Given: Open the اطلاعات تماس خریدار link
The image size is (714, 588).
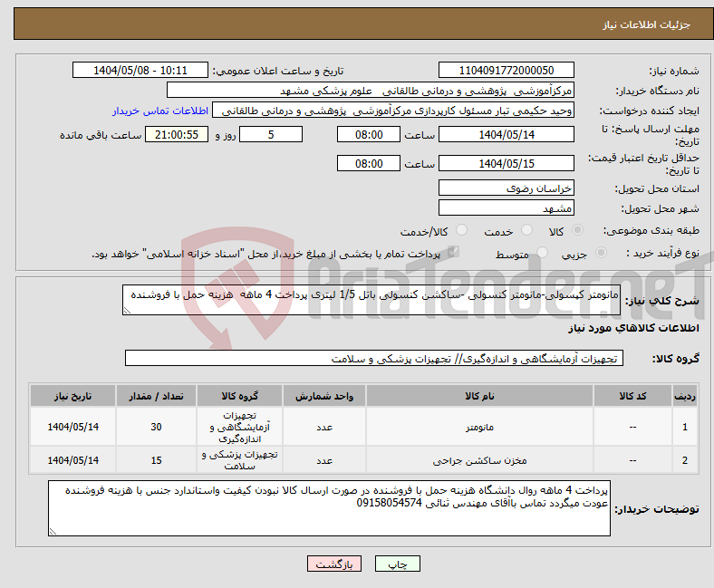Looking at the screenshot, I should 160,111.
